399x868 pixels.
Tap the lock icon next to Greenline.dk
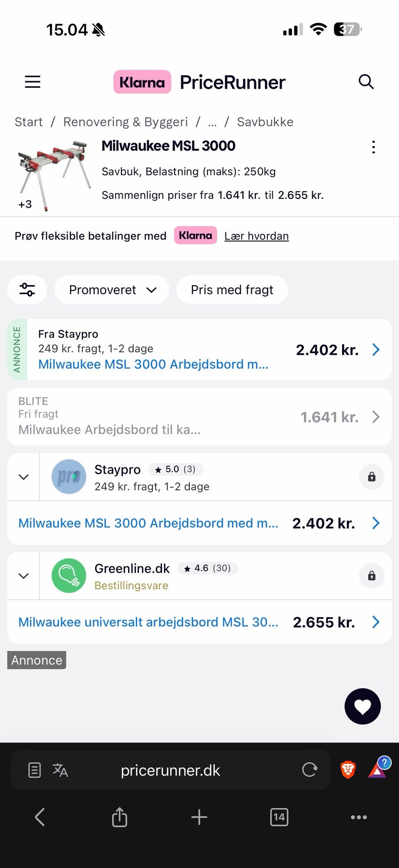pyautogui.click(x=372, y=575)
